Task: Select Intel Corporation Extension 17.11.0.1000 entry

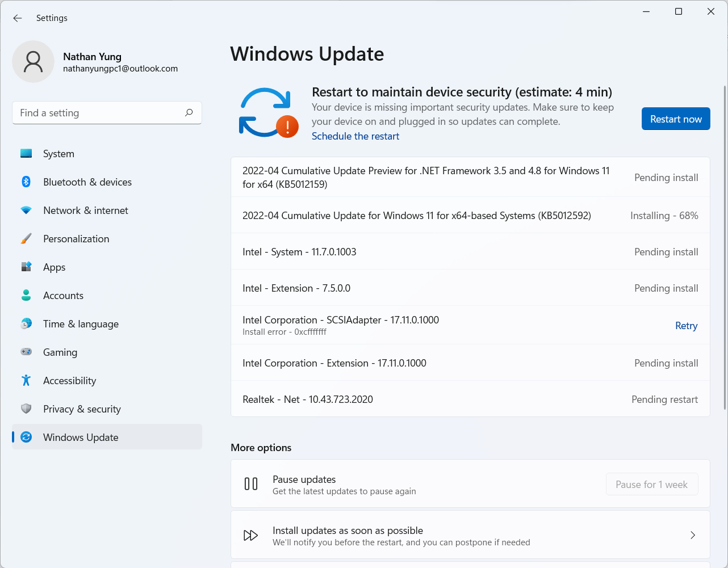Action: tap(470, 363)
